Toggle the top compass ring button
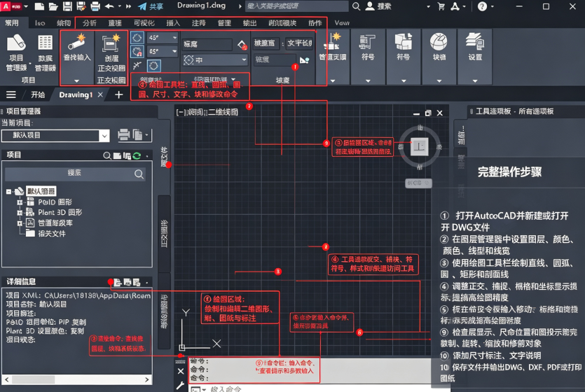This screenshot has width=585, height=392. pyautogui.click(x=137, y=38)
